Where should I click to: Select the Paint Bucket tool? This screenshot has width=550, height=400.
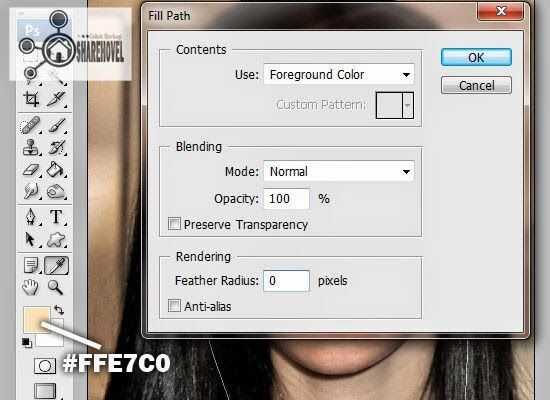click(55, 169)
